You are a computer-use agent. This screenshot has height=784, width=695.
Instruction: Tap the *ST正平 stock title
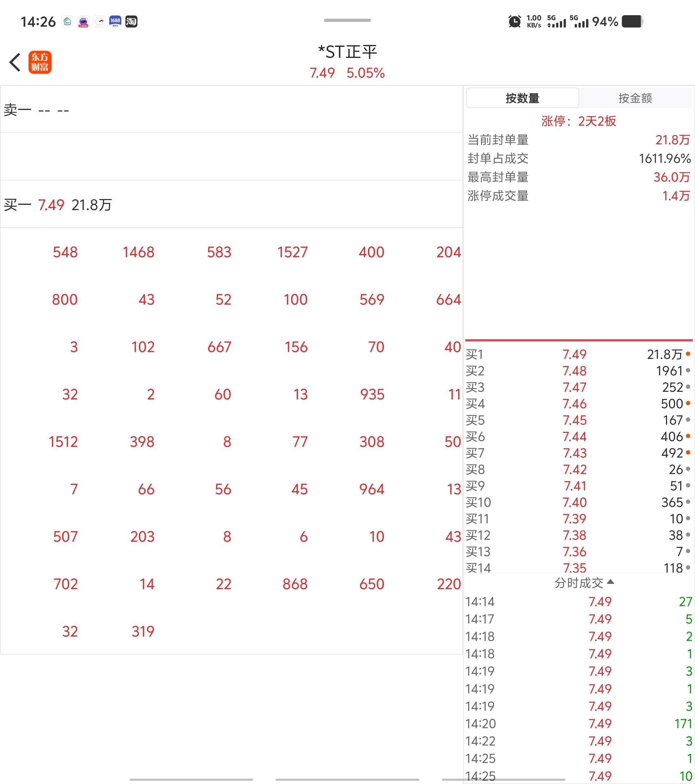(347, 52)
